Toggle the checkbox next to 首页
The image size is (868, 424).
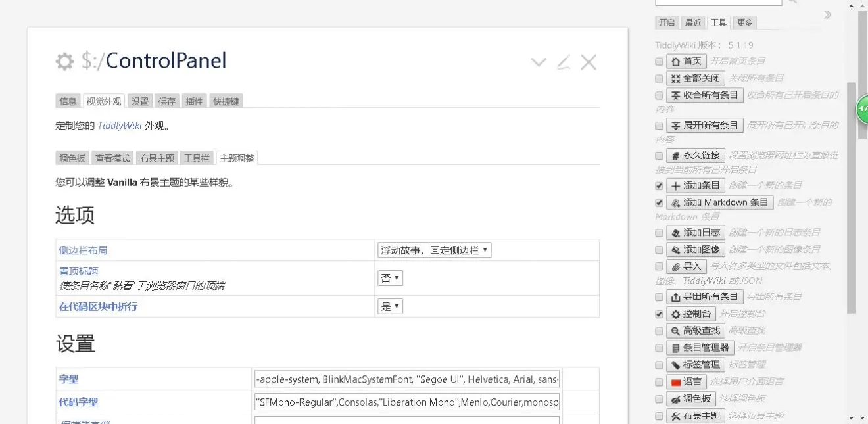(660, 61)
